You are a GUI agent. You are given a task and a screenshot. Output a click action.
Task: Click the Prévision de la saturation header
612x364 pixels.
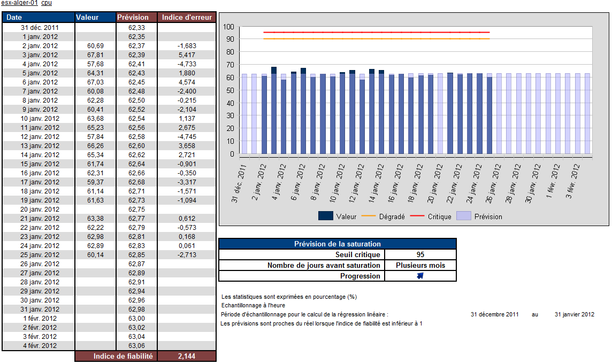pyautogui.click(x=337, y=243)
